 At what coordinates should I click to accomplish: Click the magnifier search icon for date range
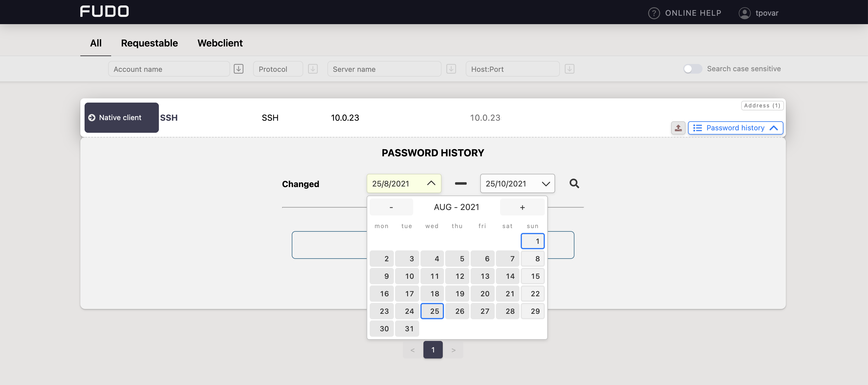574,183
